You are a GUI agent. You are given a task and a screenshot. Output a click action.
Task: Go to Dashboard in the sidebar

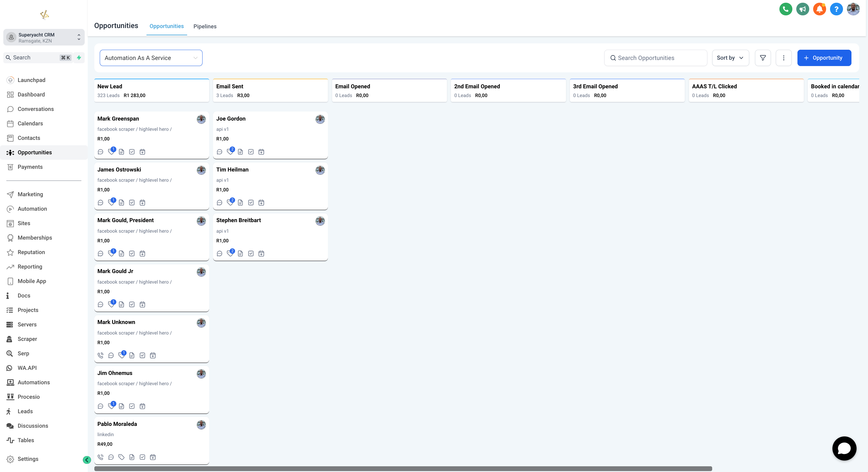(x=44, y=95)
